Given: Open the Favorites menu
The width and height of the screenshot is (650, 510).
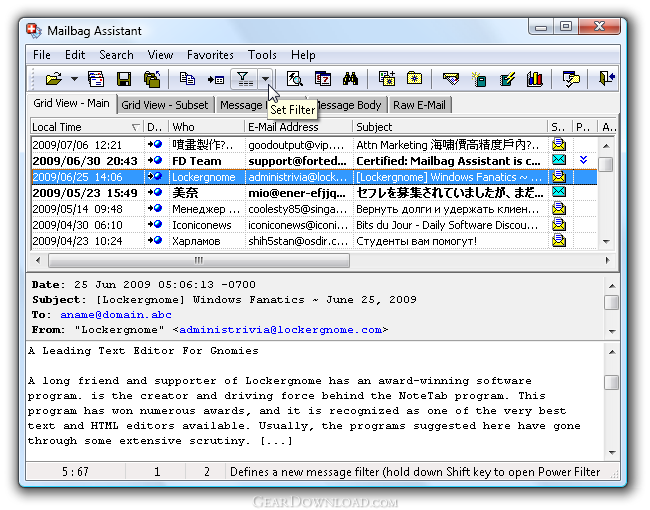Looking at the screenshot, I should pos(210,55).
